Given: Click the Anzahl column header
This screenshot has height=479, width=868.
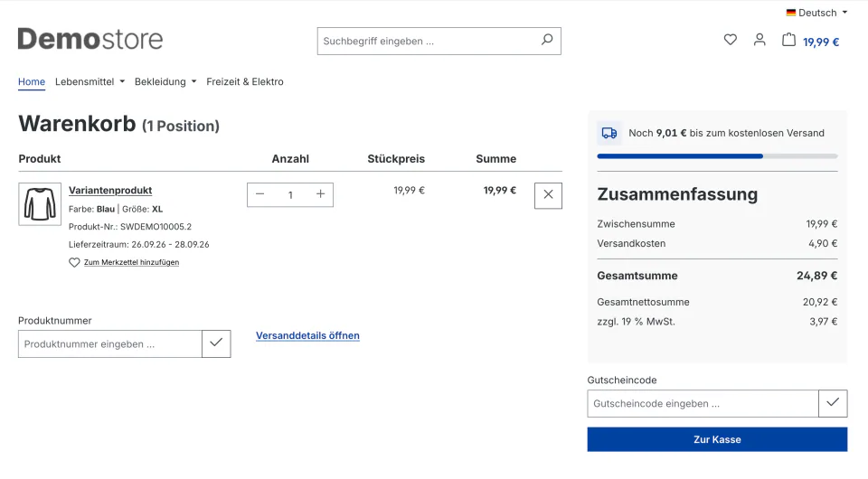Looking at the screenshot, I should pos(290,159).
